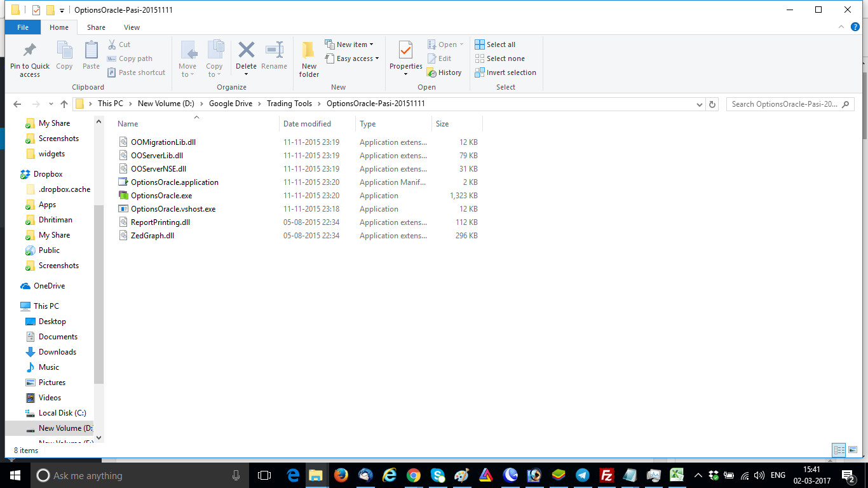Click Pin to Quick access icon
This screenshot has height=488, width=868.
[x=29, y=59]
